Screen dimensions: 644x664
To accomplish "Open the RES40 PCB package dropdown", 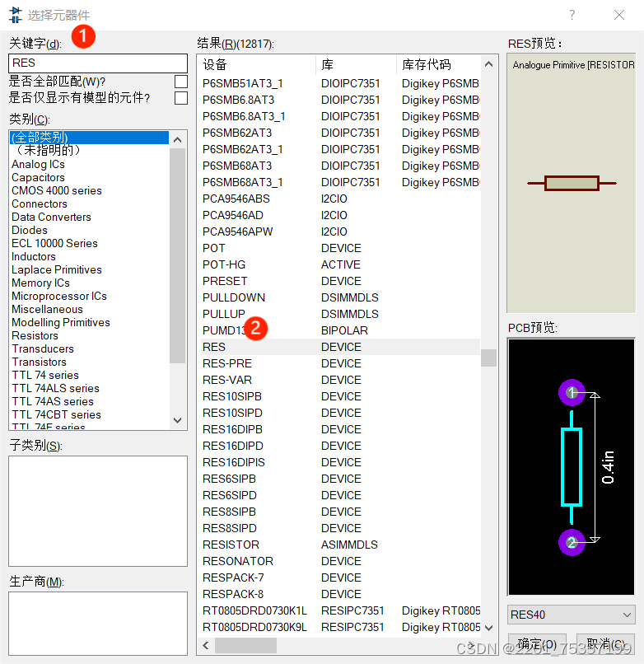I will tap(572, 615).
